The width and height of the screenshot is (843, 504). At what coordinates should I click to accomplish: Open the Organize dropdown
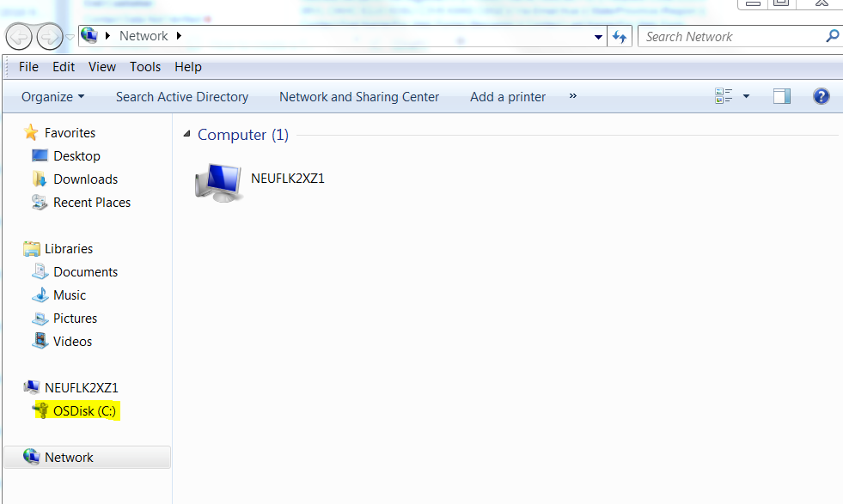(x=52, y=97)
